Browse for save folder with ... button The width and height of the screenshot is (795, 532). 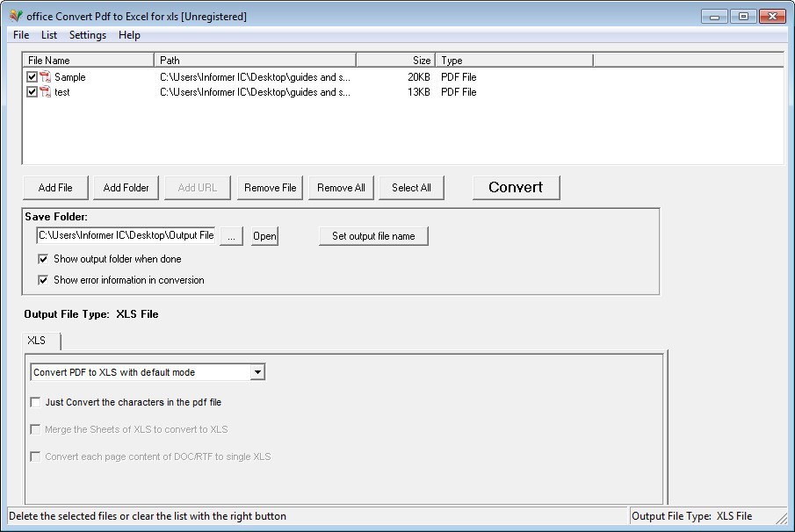pos(231,236)
